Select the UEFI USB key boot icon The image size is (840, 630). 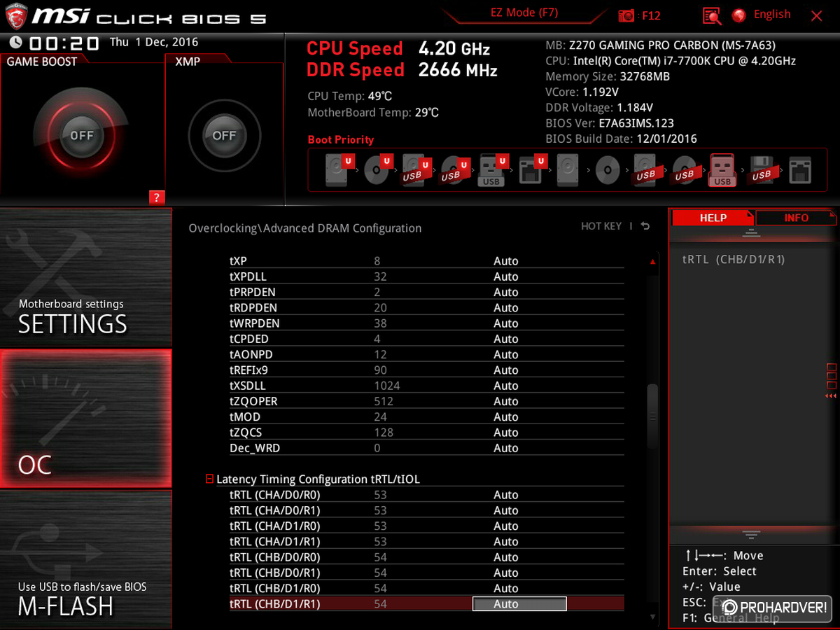492,170
